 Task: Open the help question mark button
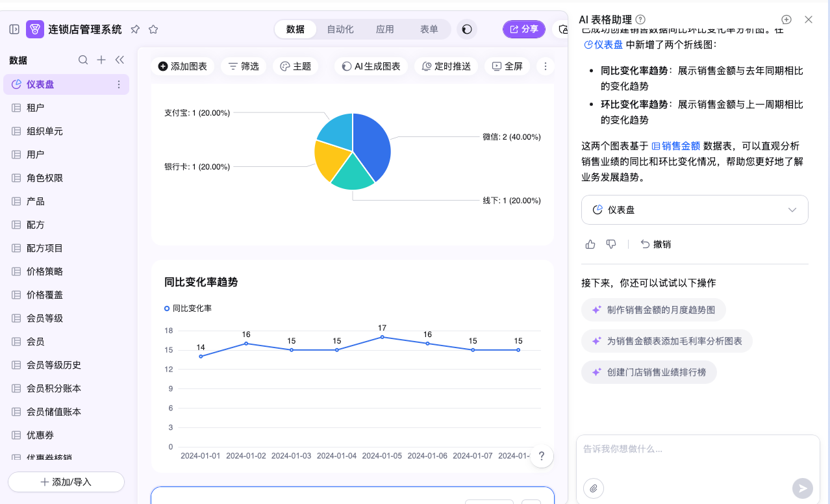[542, 455]
